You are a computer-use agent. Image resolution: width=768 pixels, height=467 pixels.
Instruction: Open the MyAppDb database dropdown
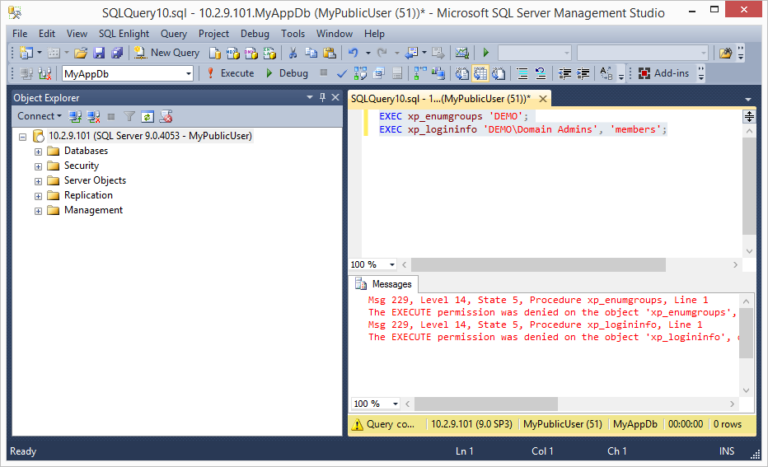(188, 73)
